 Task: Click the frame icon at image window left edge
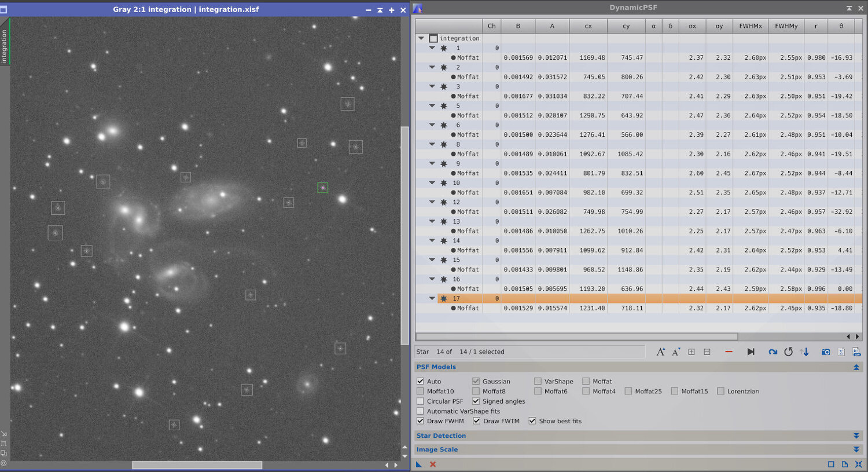tap(3, 444)
